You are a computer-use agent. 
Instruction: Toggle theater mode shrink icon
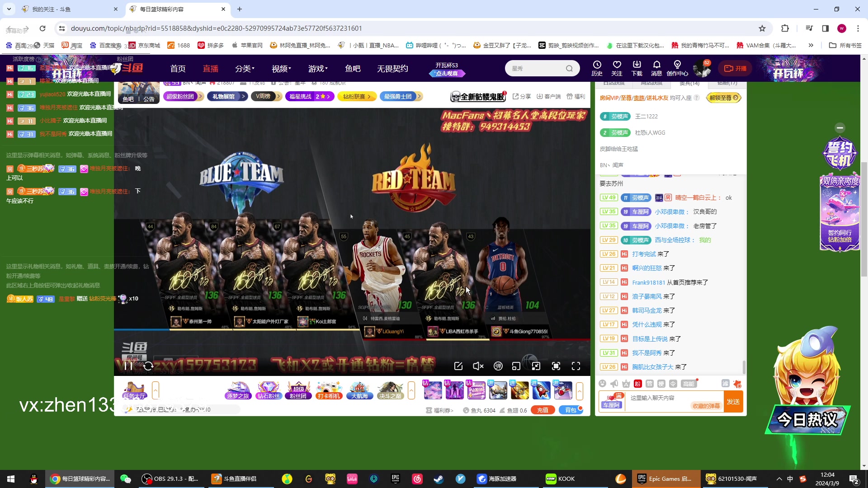coord(536,366)
